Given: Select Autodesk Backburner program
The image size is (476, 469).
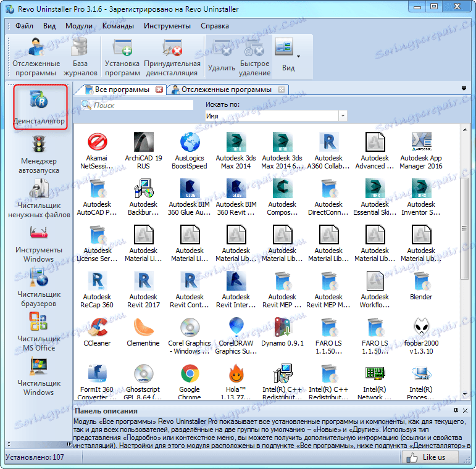Looking at the screenshot, I should pyautogui.click(x=143, y=197).
